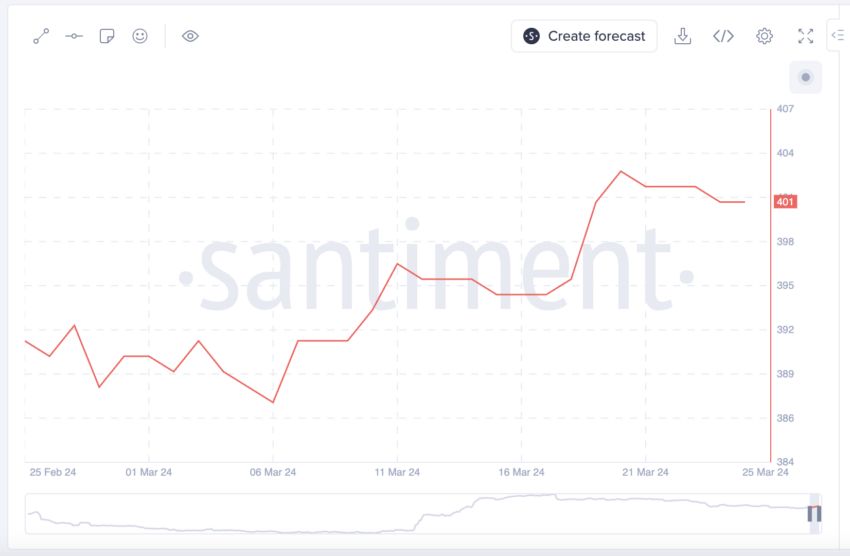Click the line's lowest point at 06 Mar
Screen dimensions: 850x556
point(273,402)
